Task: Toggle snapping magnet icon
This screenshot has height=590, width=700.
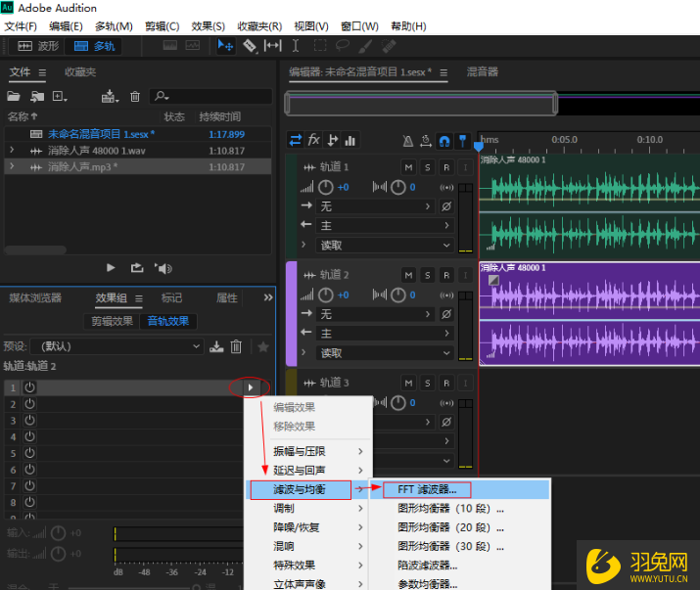Action: pos(444,141)
